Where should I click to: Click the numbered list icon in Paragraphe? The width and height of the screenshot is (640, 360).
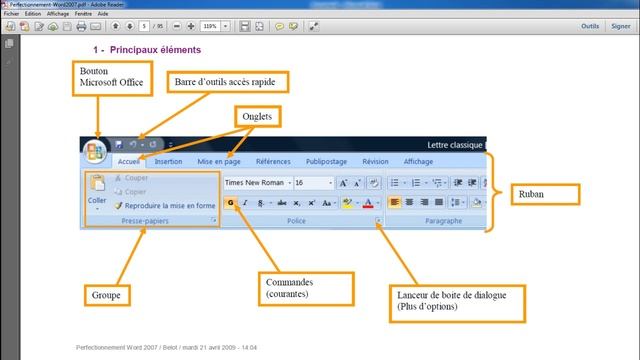tap(416, 182)
